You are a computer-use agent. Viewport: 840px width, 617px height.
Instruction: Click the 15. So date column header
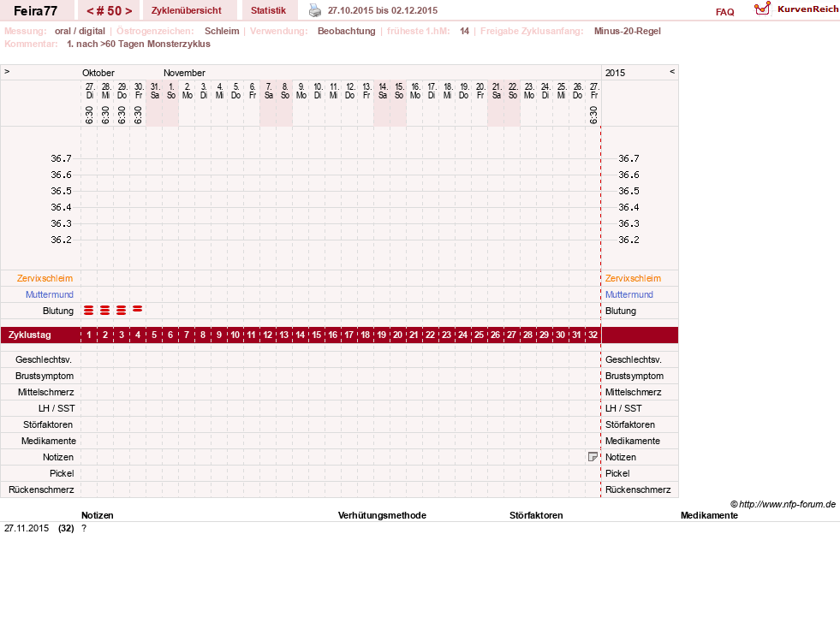point(398,91)
